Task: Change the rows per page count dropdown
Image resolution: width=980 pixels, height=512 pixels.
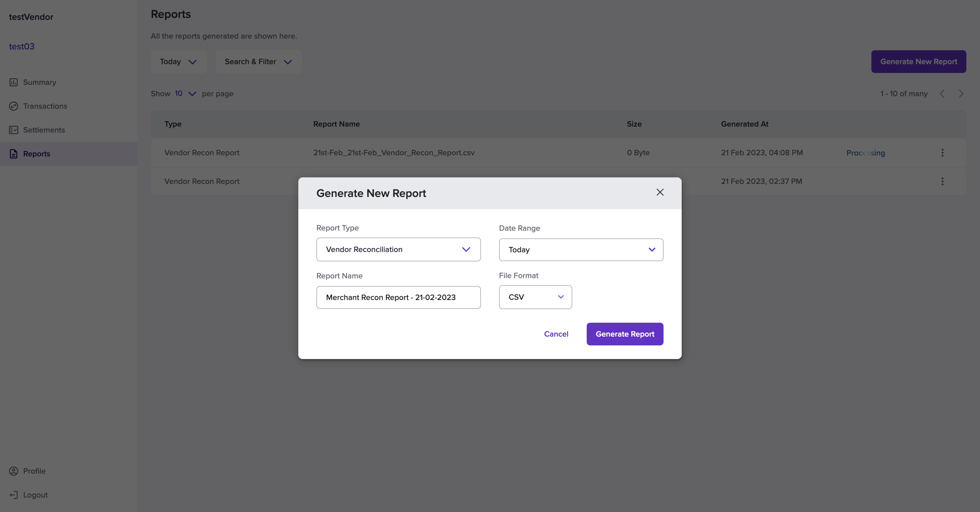Action: [185, 94]
